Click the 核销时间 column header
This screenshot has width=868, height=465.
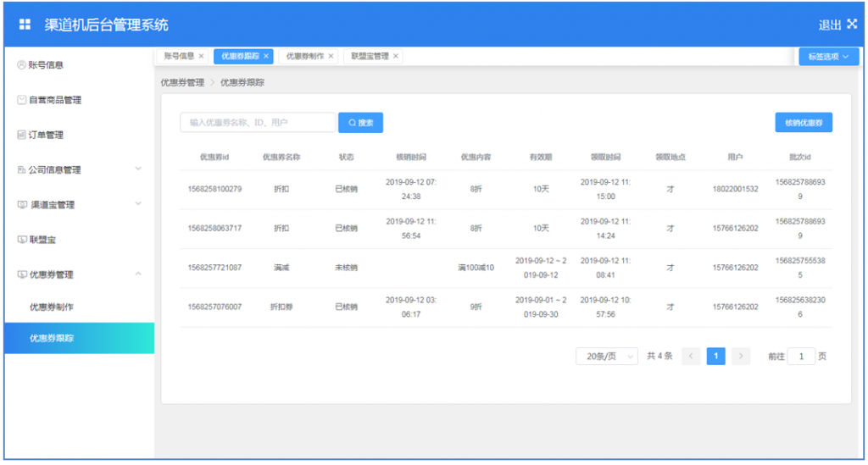click(411, 157)
